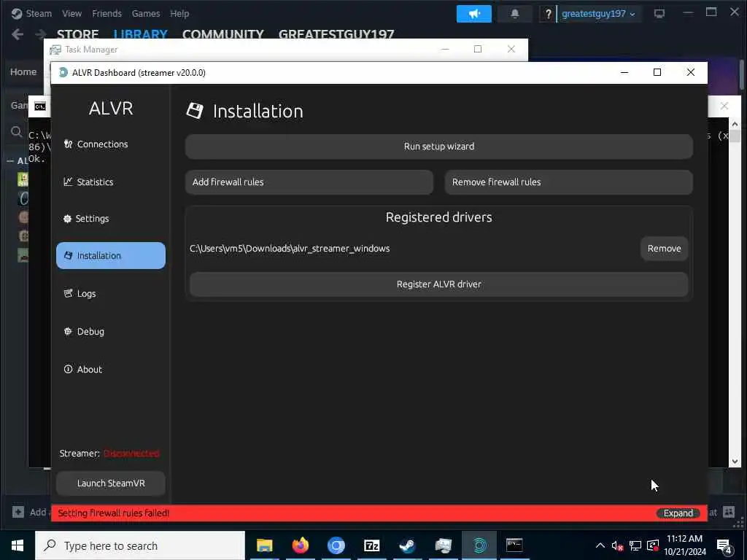Image resolution: width=747 pixels, height=560 pixels.
Task: Click the taskbar search box
Action: pos(140,545)
